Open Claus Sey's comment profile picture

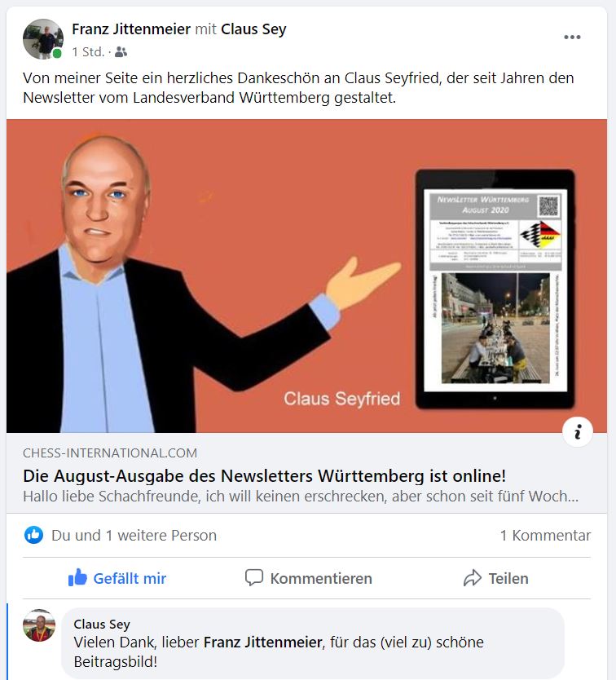(39, 625)
